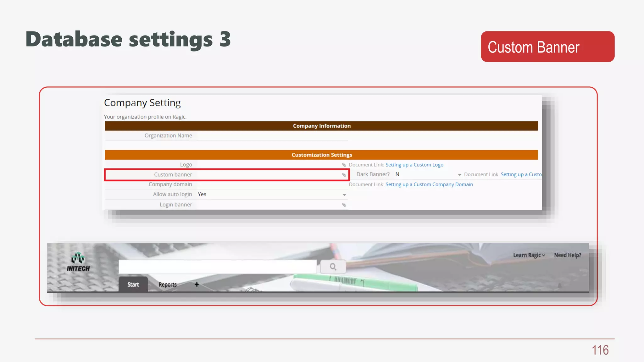Viewport: 644px width, 362px height.
Task: Click the Organization Name field
Action: [272, 136]
